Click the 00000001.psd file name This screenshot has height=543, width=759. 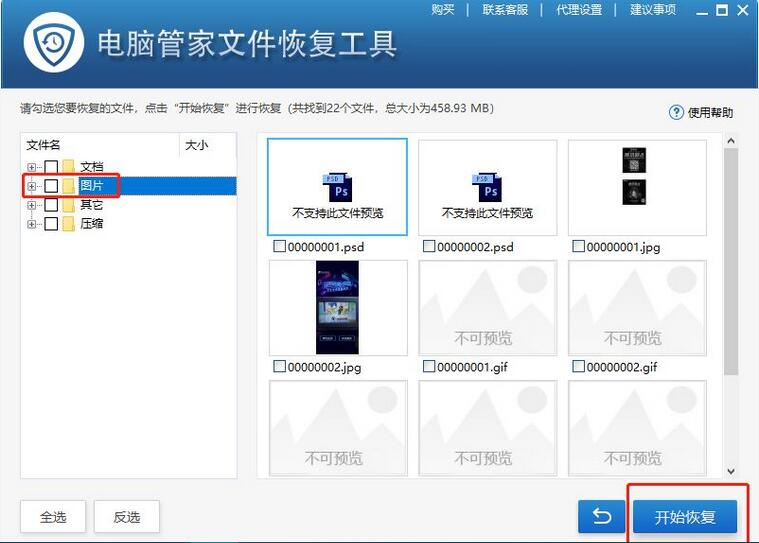(x=326, y=247)
